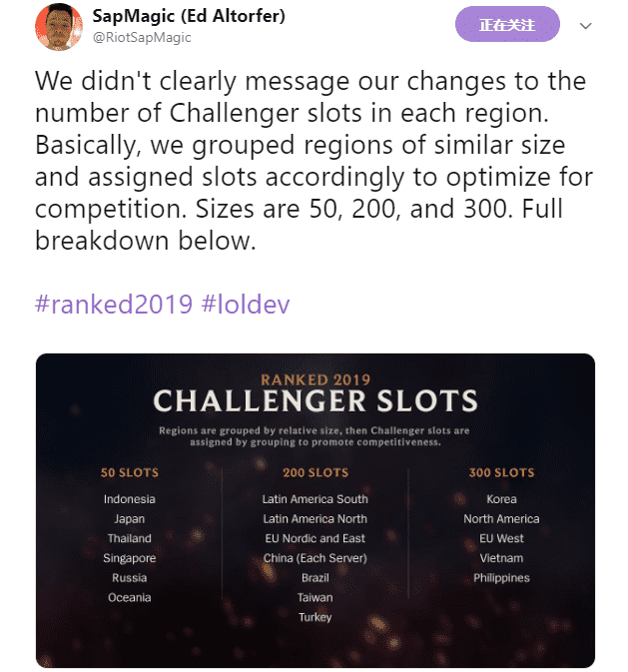
Task: Click Korea in the 300 slots list
Action: coord(501,499)
